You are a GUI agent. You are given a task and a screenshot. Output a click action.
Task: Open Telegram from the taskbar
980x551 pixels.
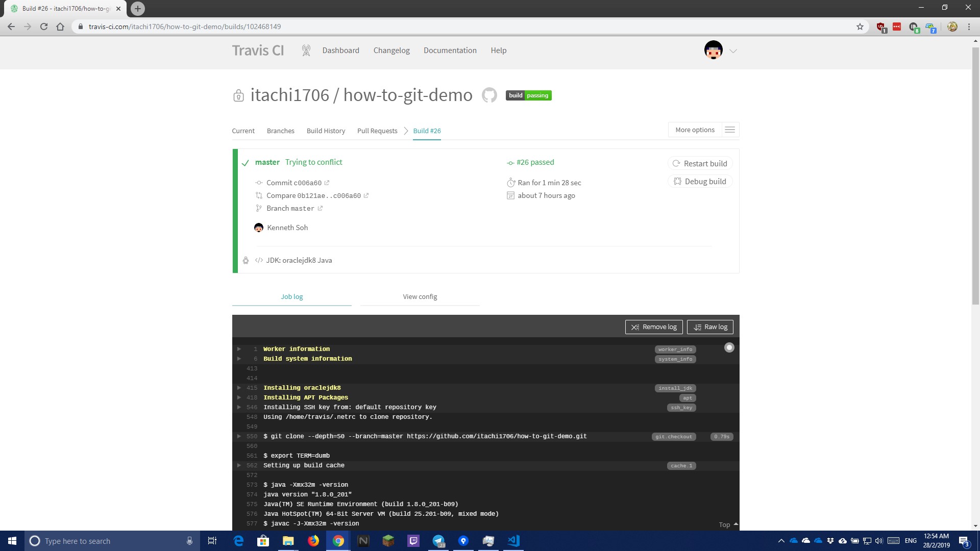click(438, 541)
